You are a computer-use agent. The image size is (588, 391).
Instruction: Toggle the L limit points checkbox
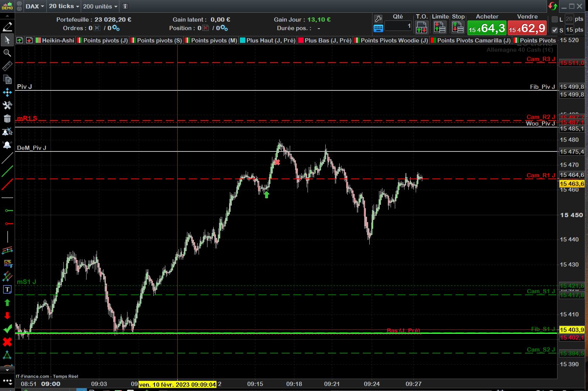[555, 19]
